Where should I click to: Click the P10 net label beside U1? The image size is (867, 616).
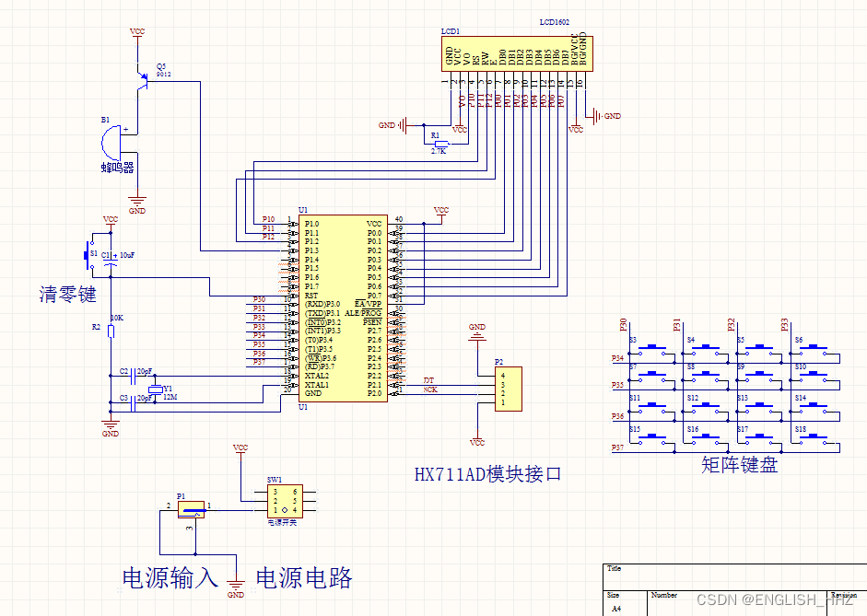(268, 219)
